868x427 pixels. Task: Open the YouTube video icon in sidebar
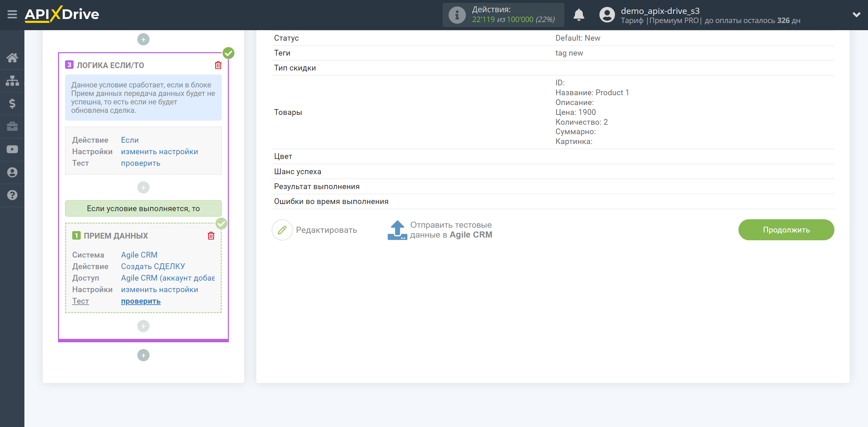point(12,149)
